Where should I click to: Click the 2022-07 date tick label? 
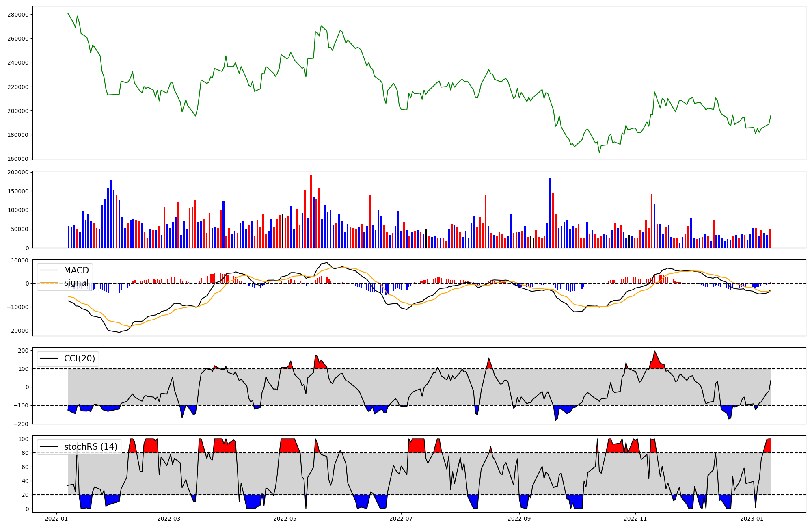click(401, 519)
